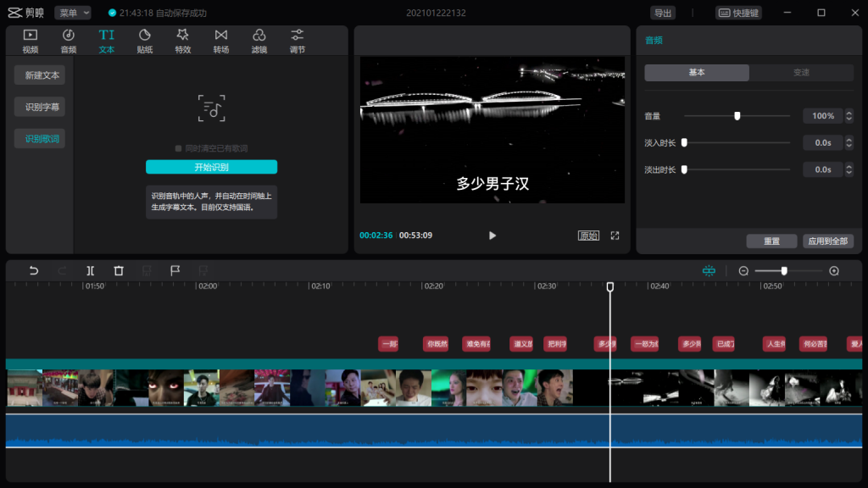Decrease 淡入时长 with the down stepper arrow
The image size is (868, 488).
pos(849,146)
